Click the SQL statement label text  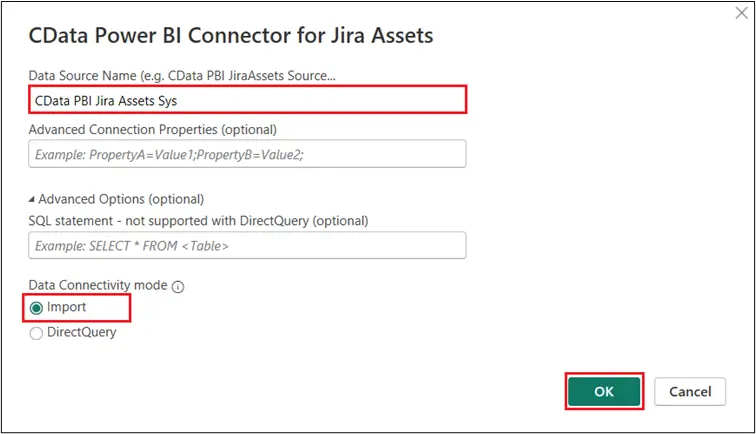pos(198,220)
